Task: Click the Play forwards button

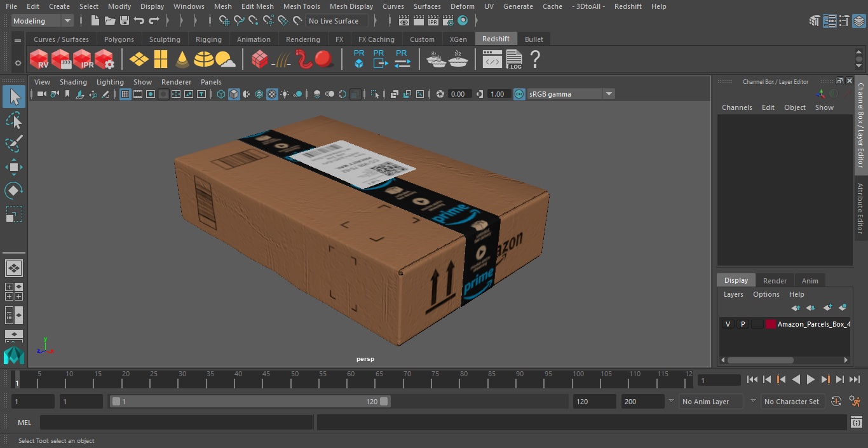Action: click(x=810, y=379)
